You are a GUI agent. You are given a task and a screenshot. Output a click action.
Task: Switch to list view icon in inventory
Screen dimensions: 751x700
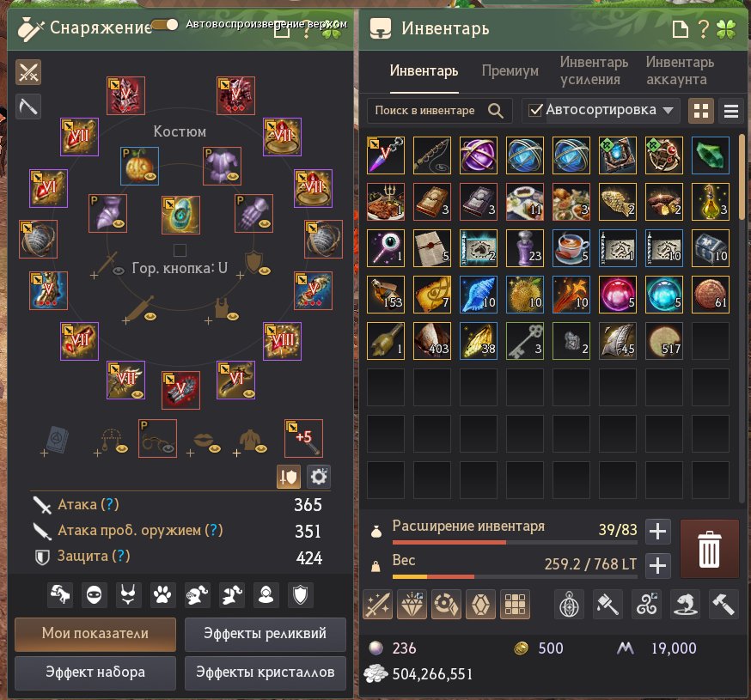731,111
